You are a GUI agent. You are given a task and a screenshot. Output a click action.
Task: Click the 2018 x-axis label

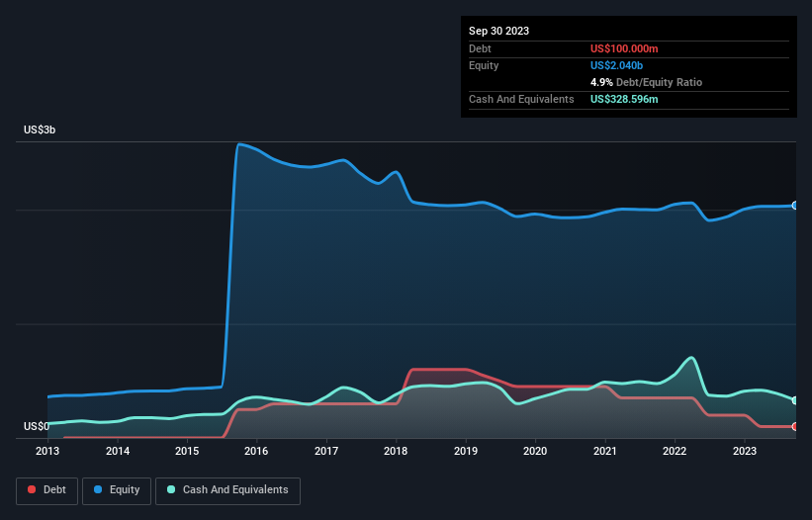pos(396,451)
